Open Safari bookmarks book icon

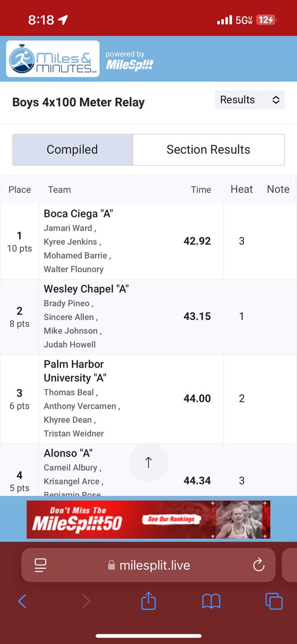click(x=211, y=602)
